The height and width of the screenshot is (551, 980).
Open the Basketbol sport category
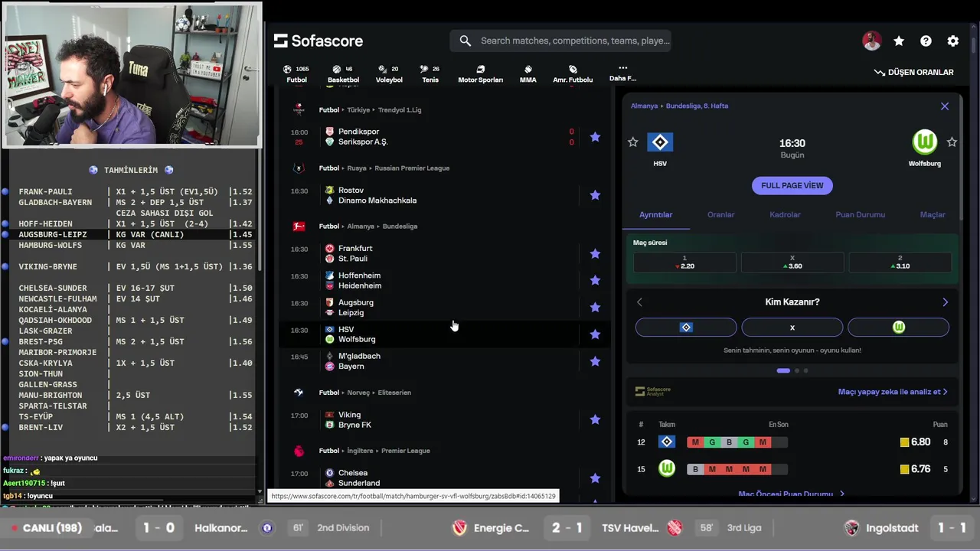(x=343, y=74)
